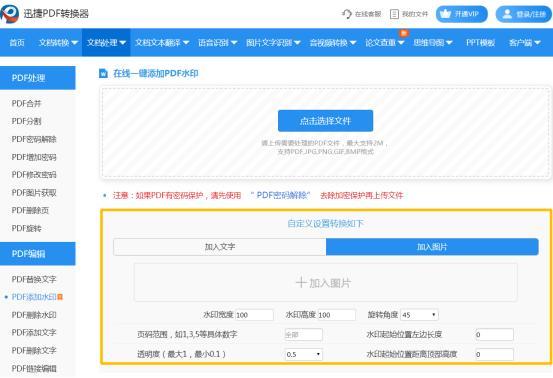Open PDF合并 in the sidebar
The width and height of the screenshot is (553, 378).
(x=26, y=103)
